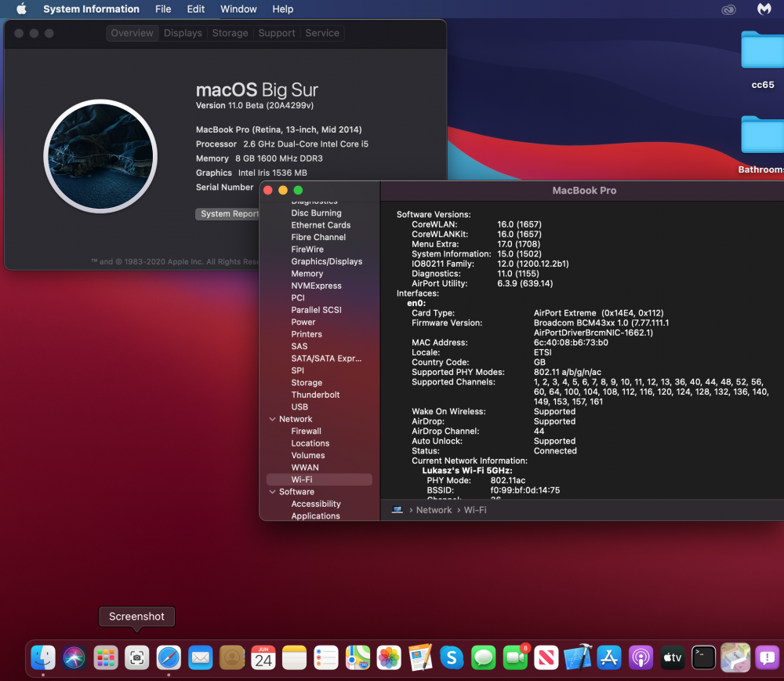This screenshot has height=681, width=784.
Task: Select WWAN under Network
Action: (305, 468)
